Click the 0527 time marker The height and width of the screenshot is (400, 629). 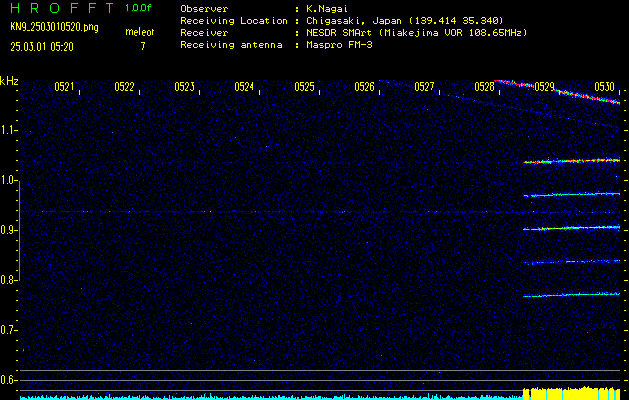point(424,87)
